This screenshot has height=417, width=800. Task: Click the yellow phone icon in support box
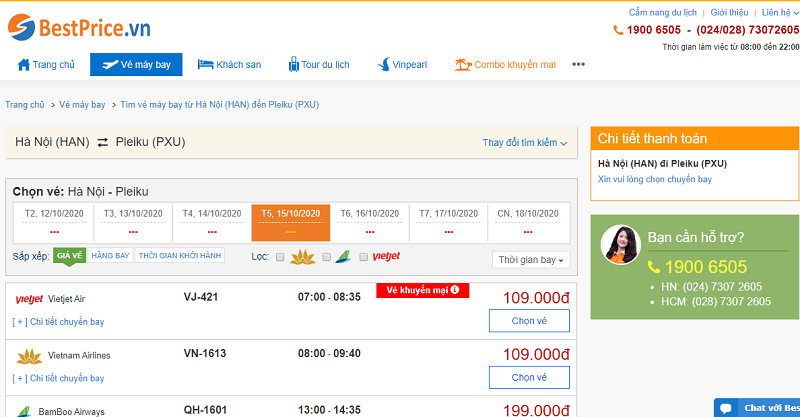tap(654, 266)
